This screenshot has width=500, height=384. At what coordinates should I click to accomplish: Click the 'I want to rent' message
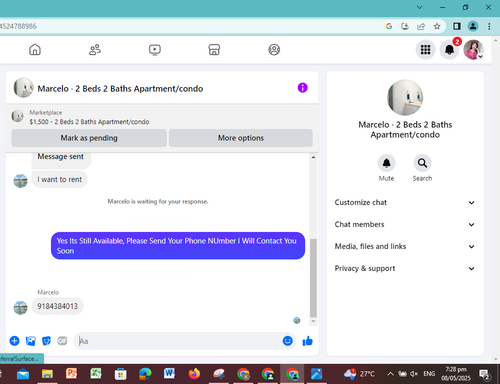click(60, 179)
